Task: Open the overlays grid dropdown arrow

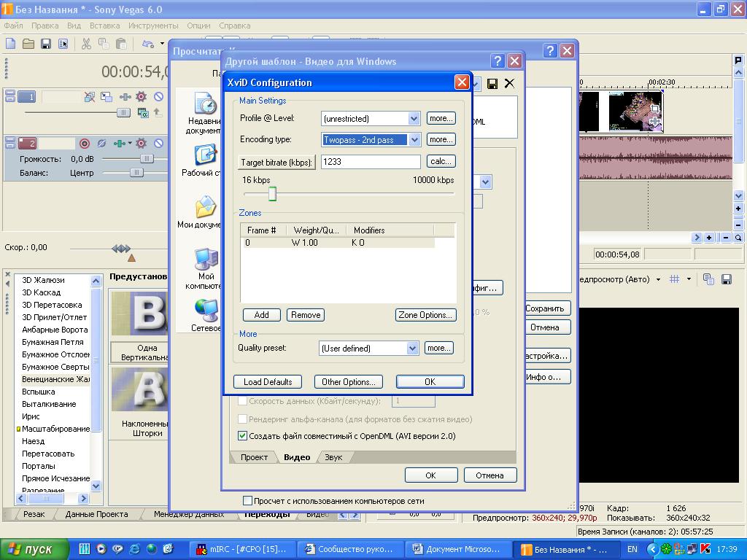Action: pos(689,279)
